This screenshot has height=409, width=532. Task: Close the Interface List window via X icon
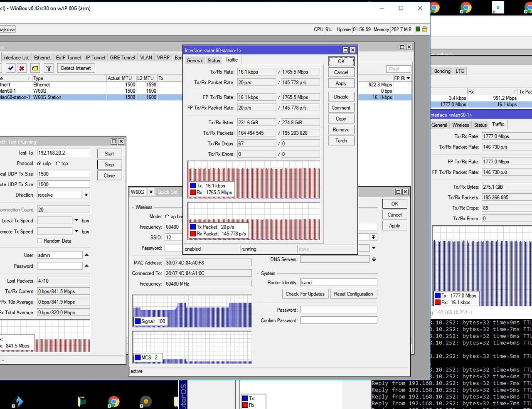point(409,47)
